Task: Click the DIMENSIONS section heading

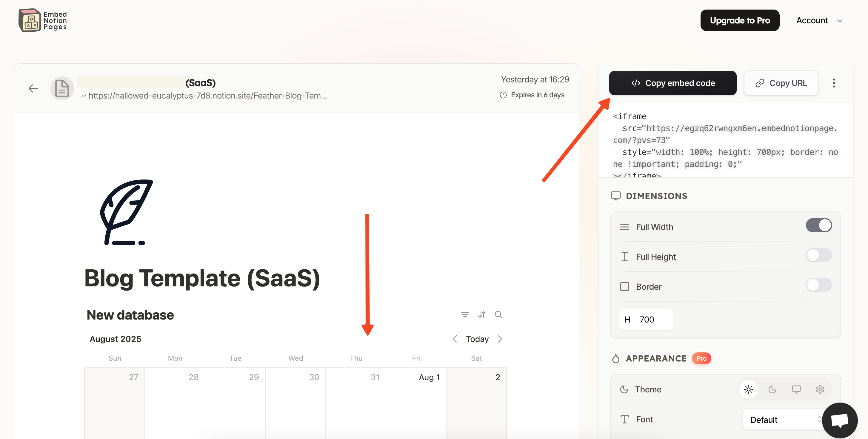Action: tap(656, 196)
